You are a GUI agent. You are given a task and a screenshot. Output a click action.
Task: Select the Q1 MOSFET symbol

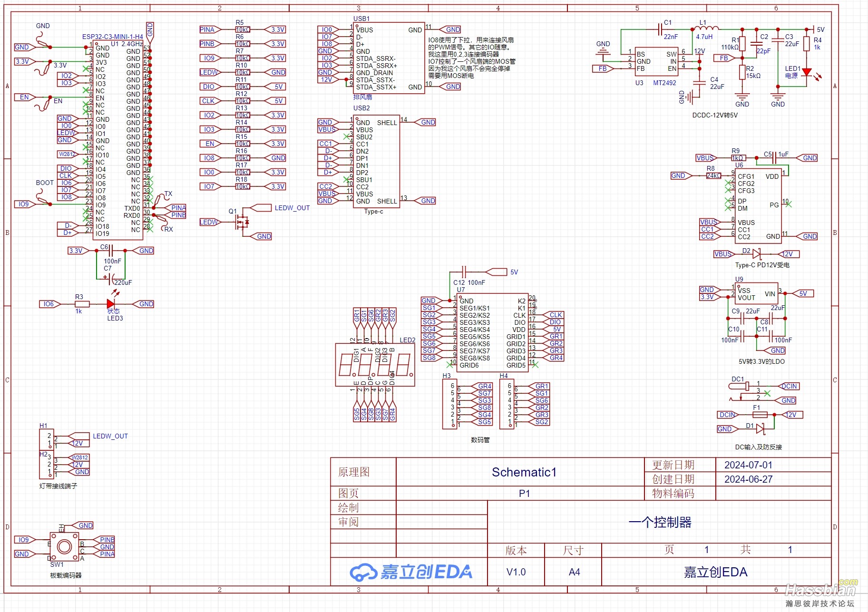pos(242,222)
